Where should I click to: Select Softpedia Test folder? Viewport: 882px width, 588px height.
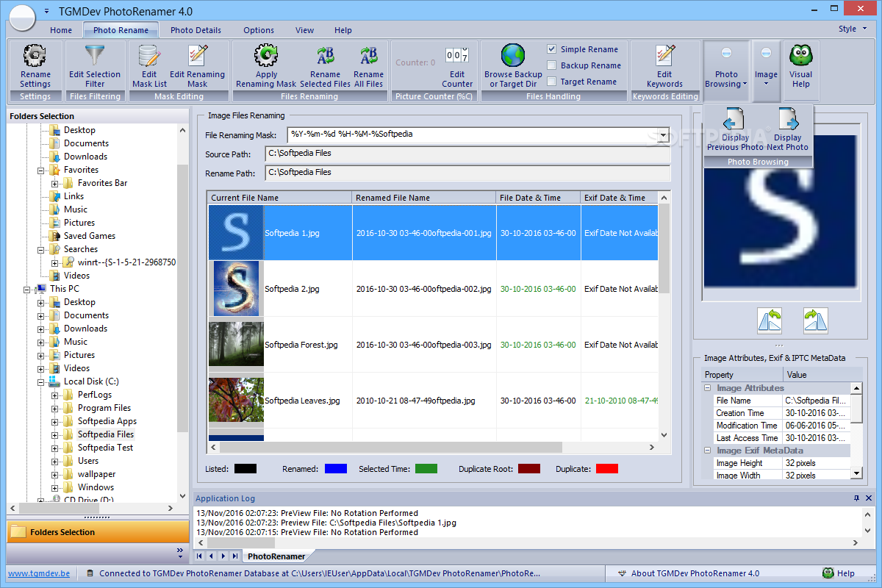(x=106, y=448)
